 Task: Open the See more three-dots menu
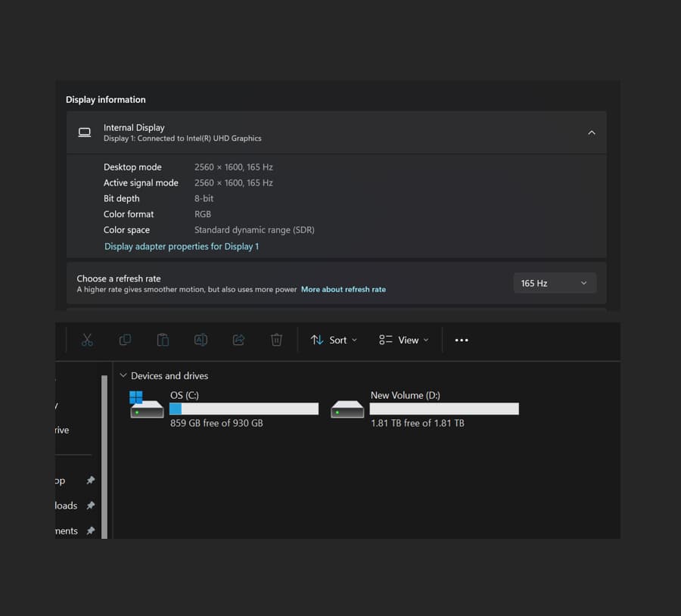click(x=462, y=340)
